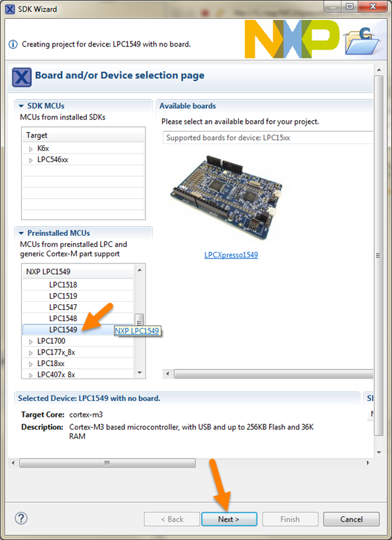392x540 pixels.
Task: Select the K6x target row
Action: pos(84,148)
